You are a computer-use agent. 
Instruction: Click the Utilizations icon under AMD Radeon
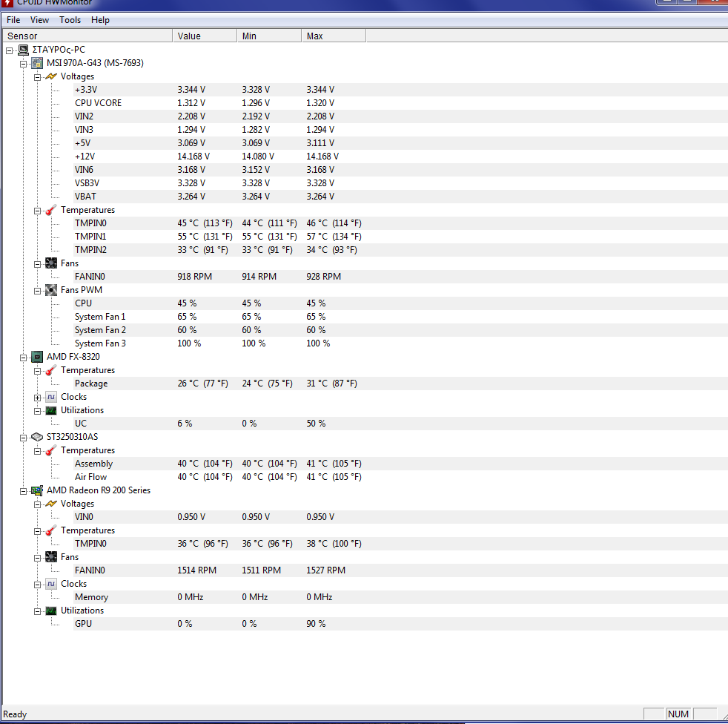click(x=51, y=611)
